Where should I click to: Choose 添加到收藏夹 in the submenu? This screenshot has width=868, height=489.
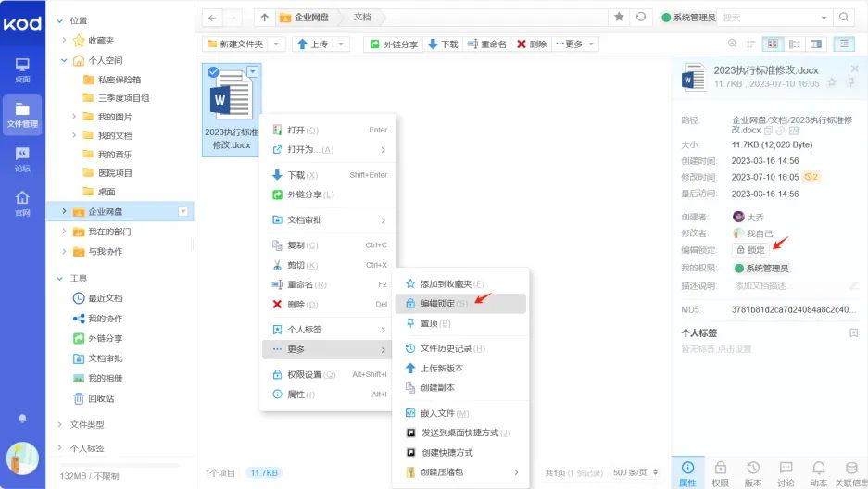460,283
